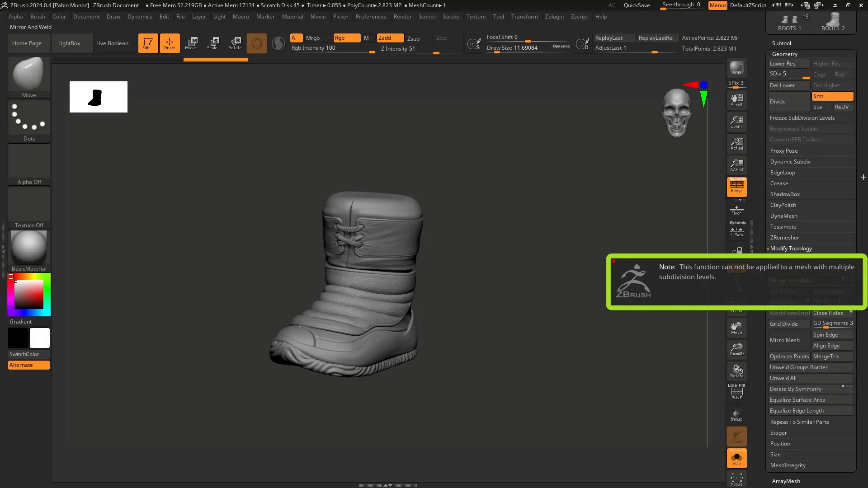Toggle the Floor grid icon
The image size is (868, 488).
click(x=736, y=210)
